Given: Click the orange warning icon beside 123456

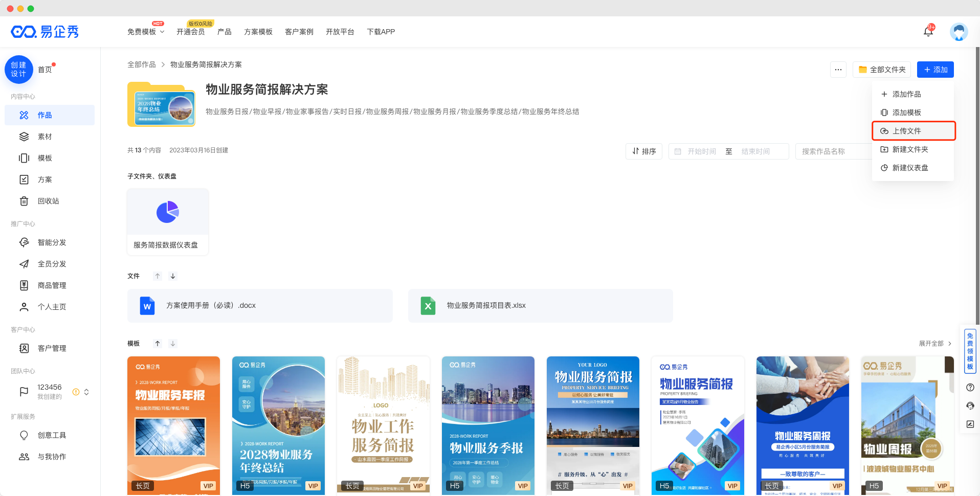Looking at the screenshot, I should pyautogui.click(x=76, y=392).
